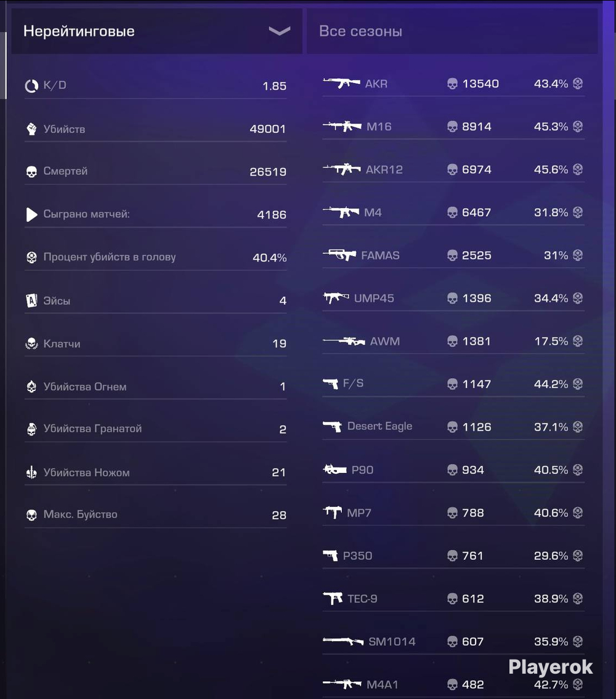Click the Убийства Ножом knife icon
This screenshot has width=616, height=699.
tap(31, 472)
